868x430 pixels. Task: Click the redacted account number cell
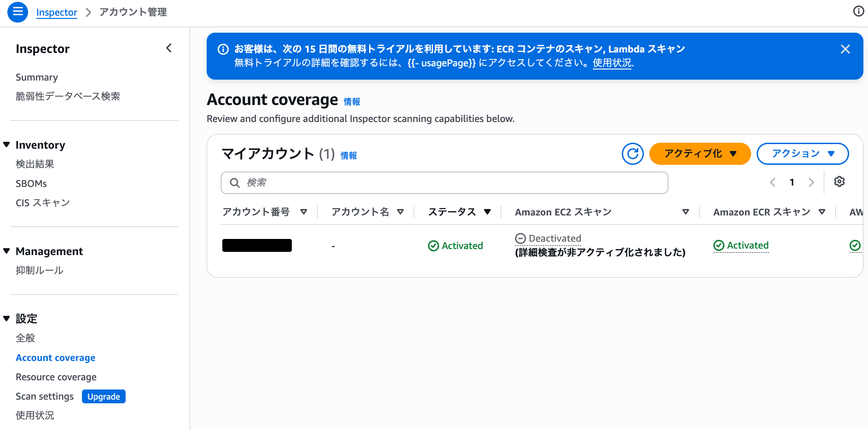[257, 245]
